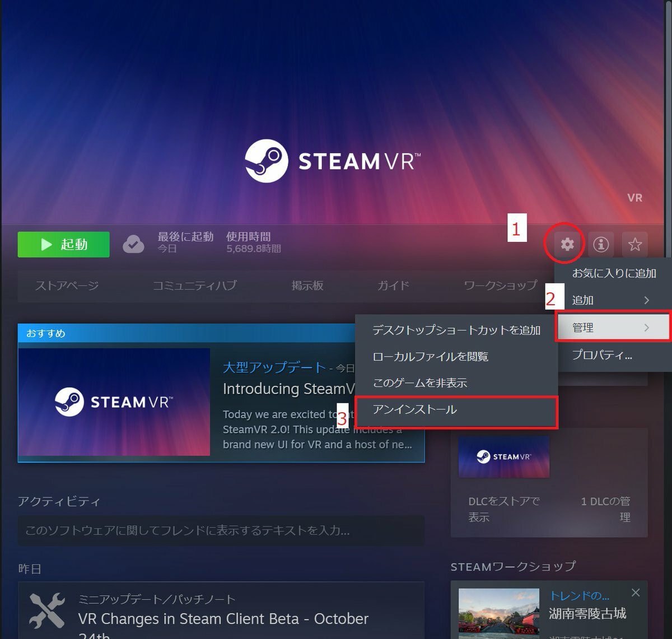Screen dimensions: 672x639
Task: Focus the activity text input field
Action: (x=221, y=530)
